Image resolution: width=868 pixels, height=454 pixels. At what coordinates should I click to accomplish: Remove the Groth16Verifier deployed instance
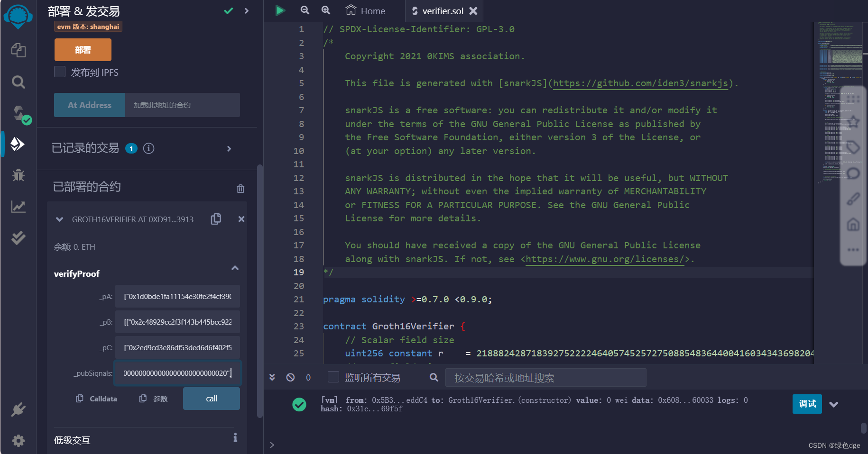pos(241,219)
